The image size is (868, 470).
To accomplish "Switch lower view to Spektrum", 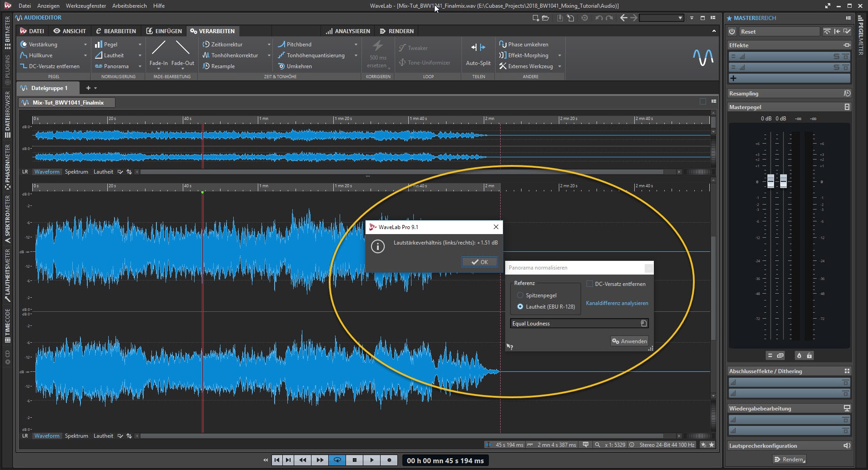I will coord(76,435).
